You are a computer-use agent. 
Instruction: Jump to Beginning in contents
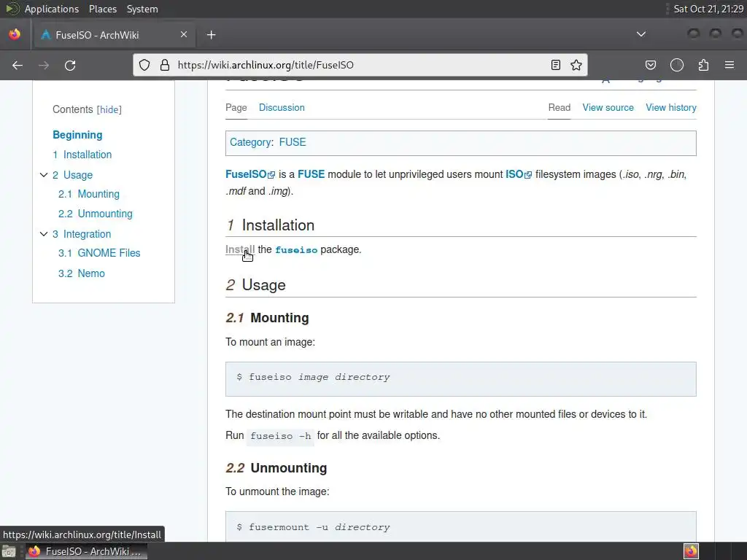[x=77, y=135]
